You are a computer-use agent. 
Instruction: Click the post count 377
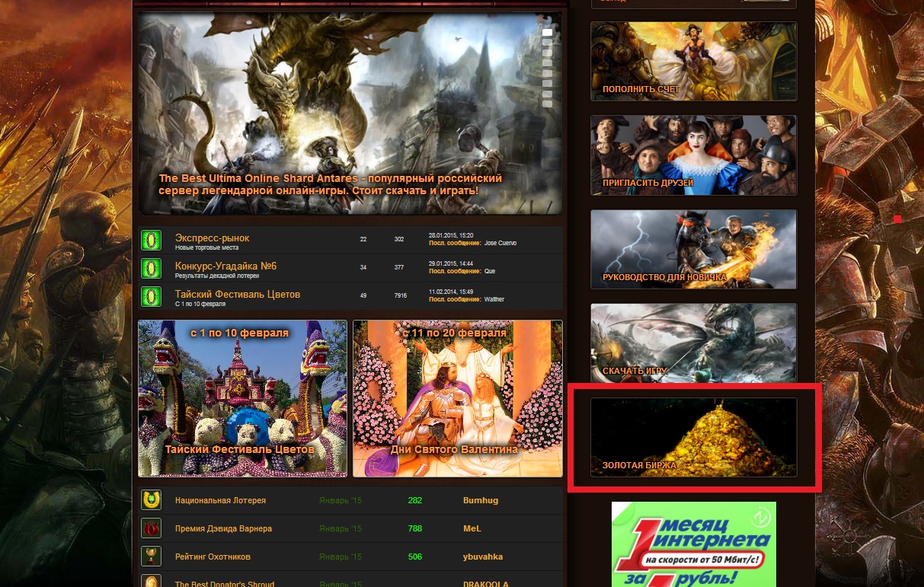pos(399,268)
